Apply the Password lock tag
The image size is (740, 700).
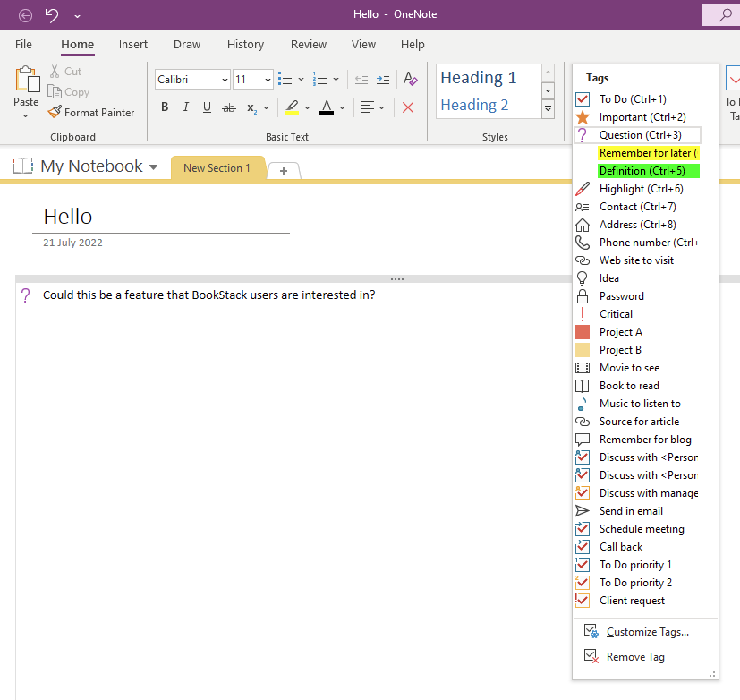[x=638, y=296]
